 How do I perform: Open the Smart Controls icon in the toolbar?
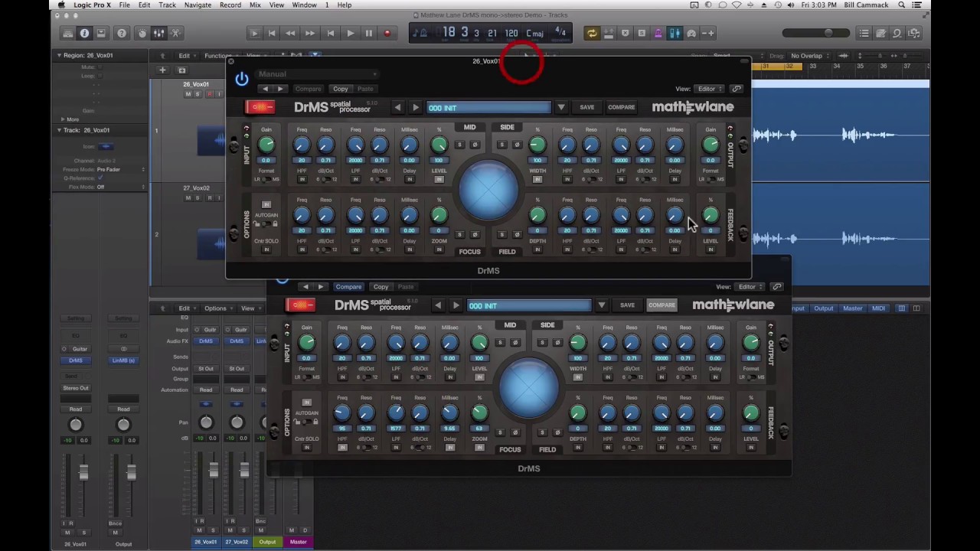coord(142,34)
